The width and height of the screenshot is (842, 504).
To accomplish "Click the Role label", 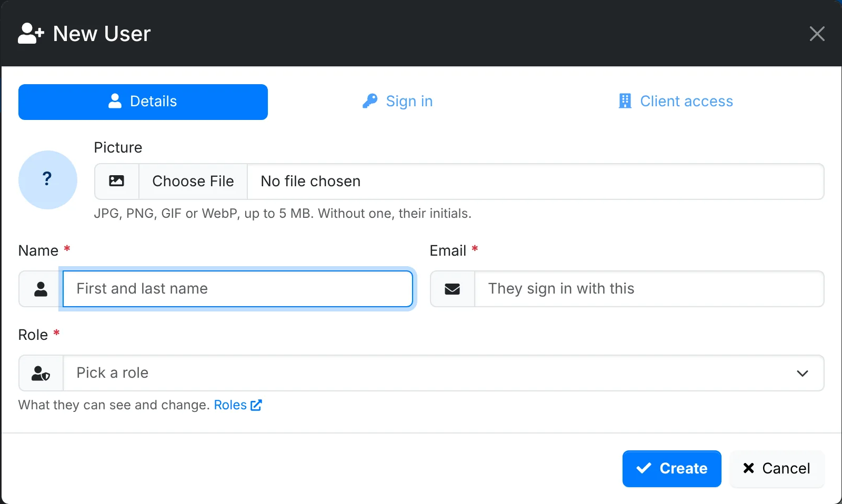I will tap(33, 335).
